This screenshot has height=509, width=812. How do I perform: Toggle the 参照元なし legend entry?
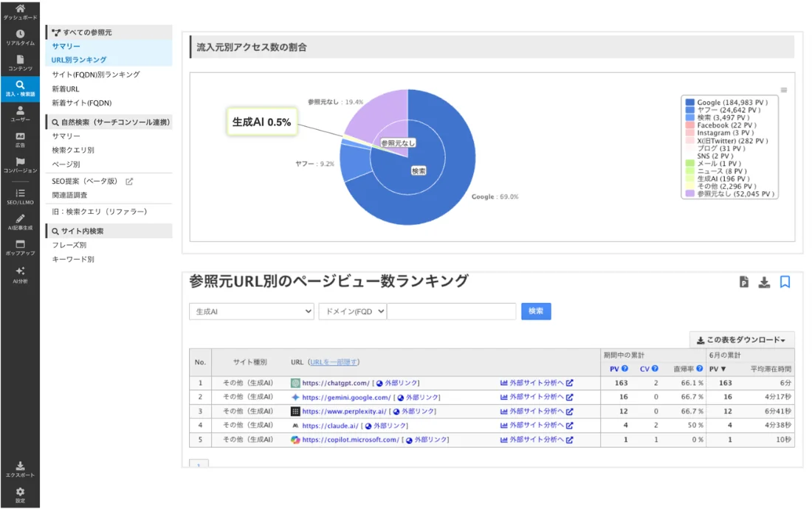point(729,194)
